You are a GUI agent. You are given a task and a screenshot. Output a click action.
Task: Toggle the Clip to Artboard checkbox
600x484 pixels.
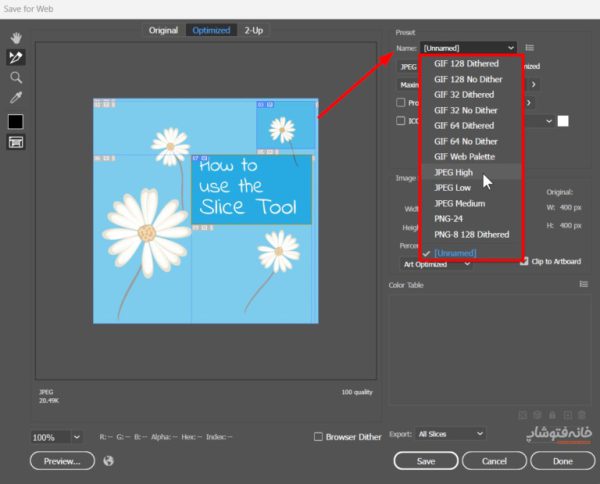524,261
